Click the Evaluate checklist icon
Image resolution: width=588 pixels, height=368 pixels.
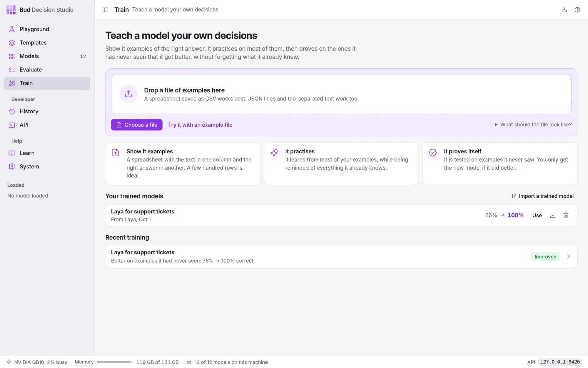(x=12, y=70)
